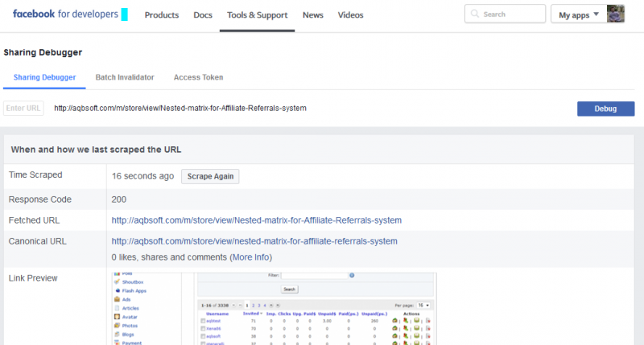Screen dimensions: 644x345
Task: Click the blue Debug button
Action: click(x=605, y=109)
